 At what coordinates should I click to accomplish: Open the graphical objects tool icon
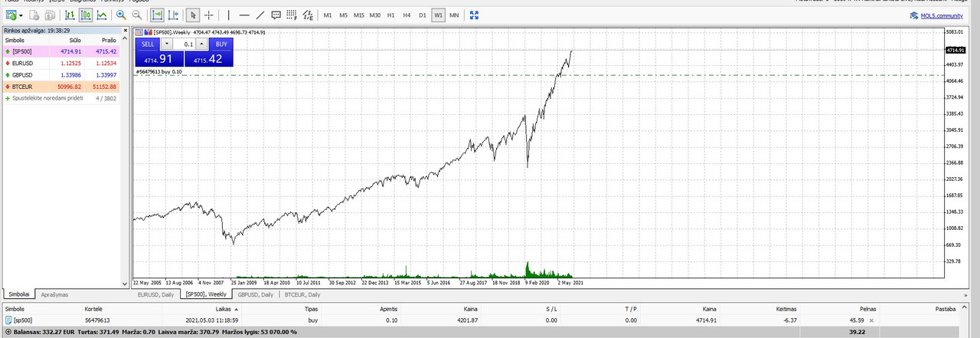click(308, 15)
